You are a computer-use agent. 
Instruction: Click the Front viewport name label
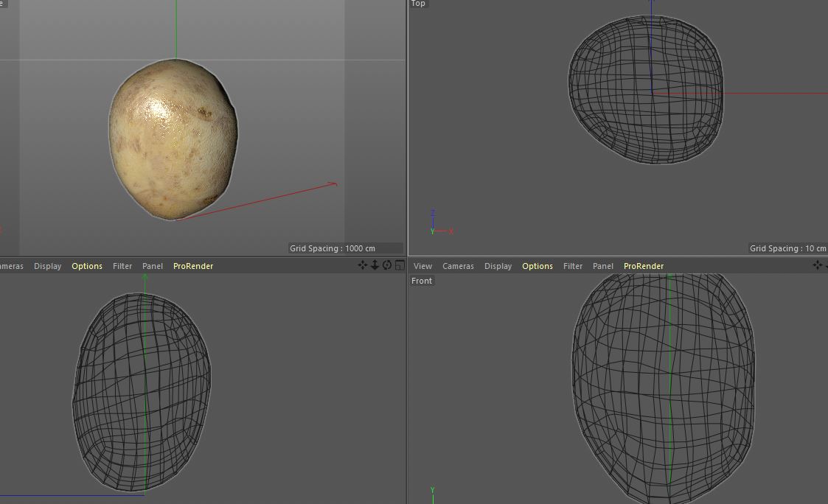coord(422,281)
